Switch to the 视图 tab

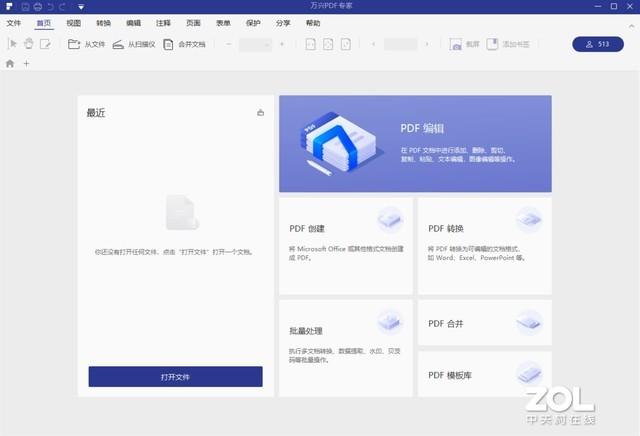[73, 23]
